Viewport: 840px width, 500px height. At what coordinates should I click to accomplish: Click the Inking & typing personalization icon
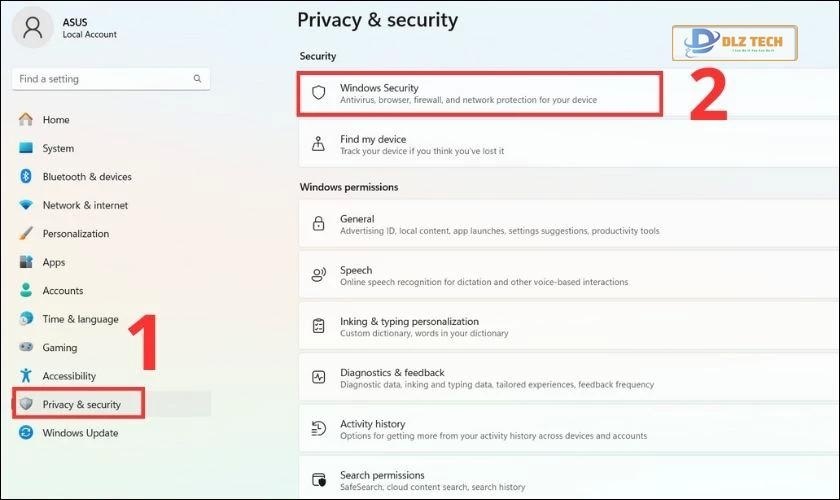(x=319, y=326)
